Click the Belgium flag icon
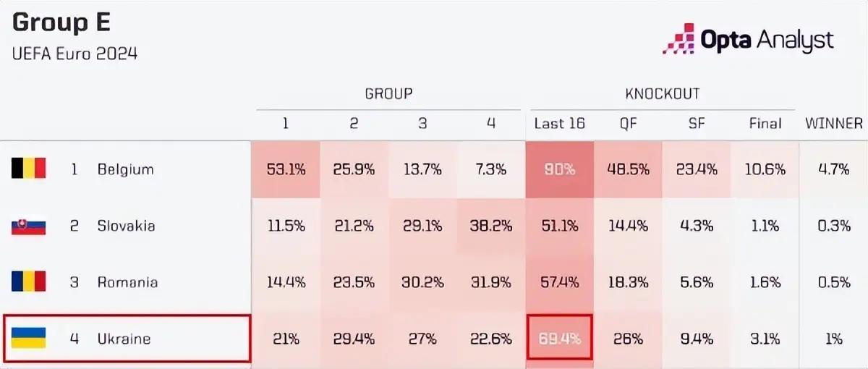Screen dimensions: 868x369 [29, 169]
